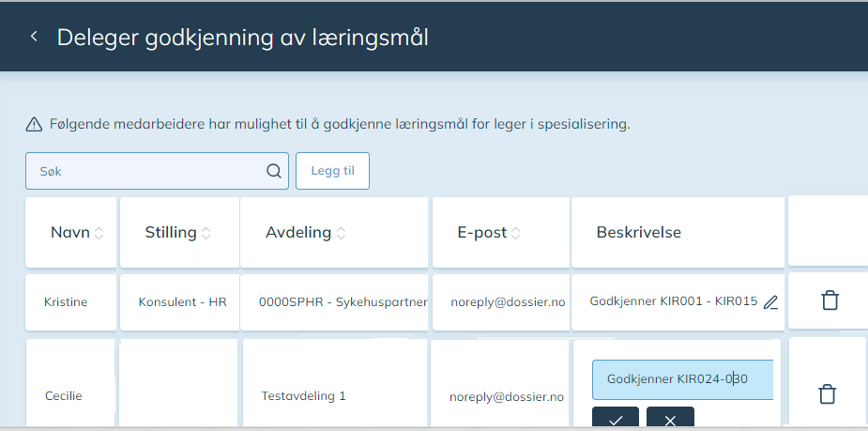Select the Testavdeling 1 department cell
This screenshot has width=868, height=431.
pyautogui.click(x=303, y=396)
